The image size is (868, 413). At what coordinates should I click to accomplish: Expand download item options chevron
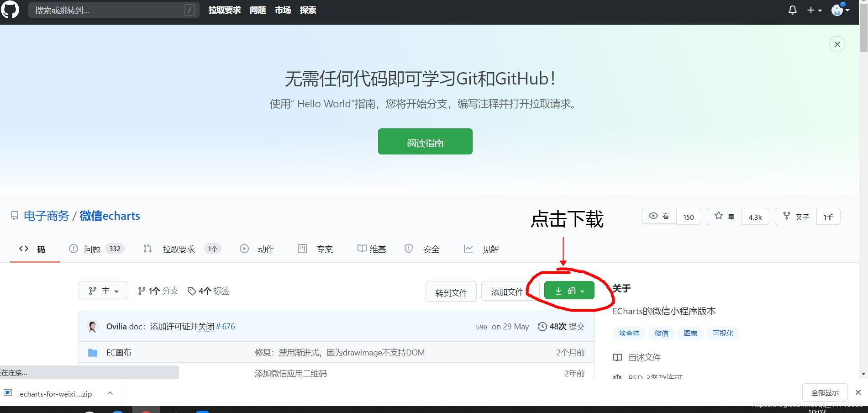coord(110,393)
